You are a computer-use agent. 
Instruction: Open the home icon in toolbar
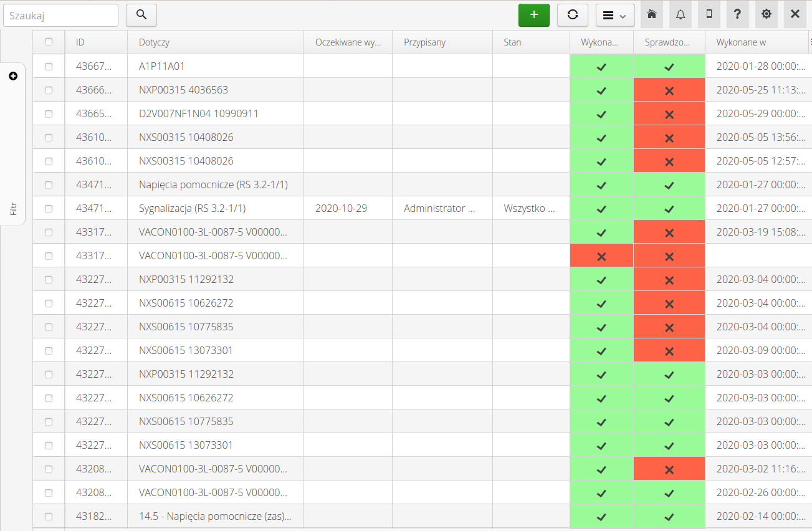click(651, 14)
